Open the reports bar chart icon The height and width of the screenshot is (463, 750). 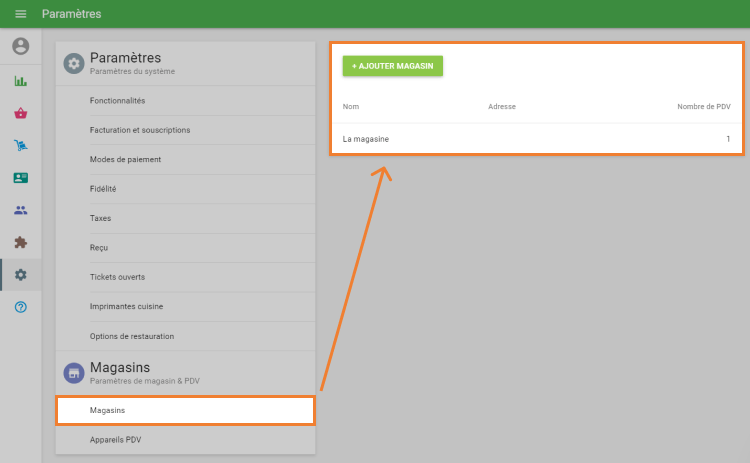tap(20, 81)
